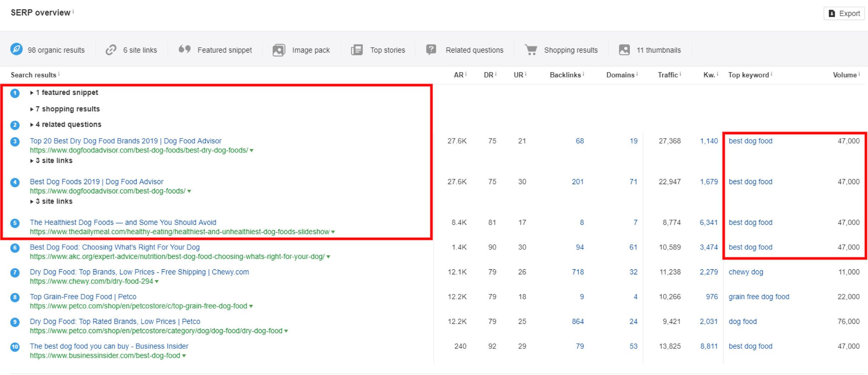Click the Shopping results cart icon

point(531,50)
